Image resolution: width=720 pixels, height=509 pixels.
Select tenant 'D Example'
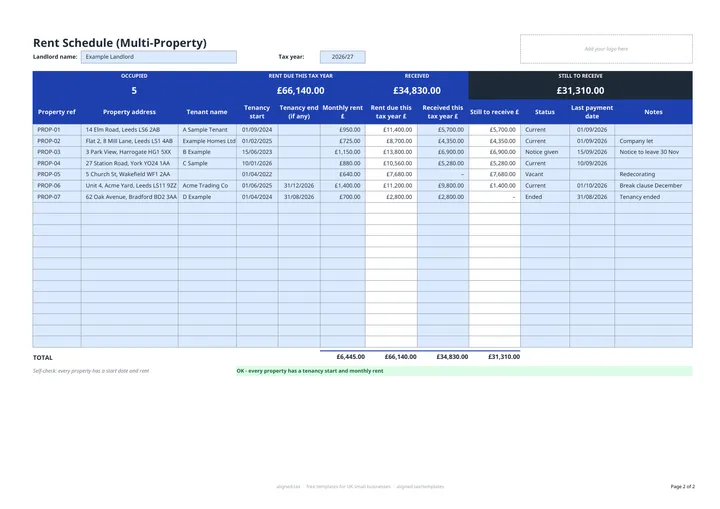tap(207, 197)
